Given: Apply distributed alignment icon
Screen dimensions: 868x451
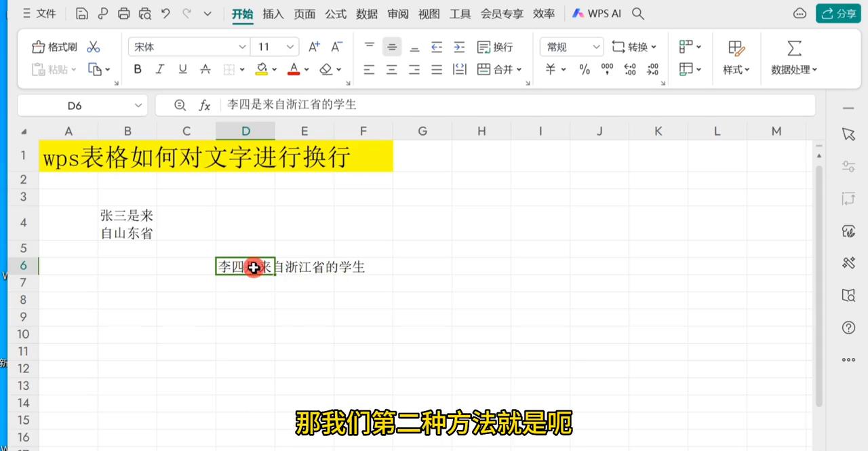Looking at the screenshot, I should click(459, 69).
